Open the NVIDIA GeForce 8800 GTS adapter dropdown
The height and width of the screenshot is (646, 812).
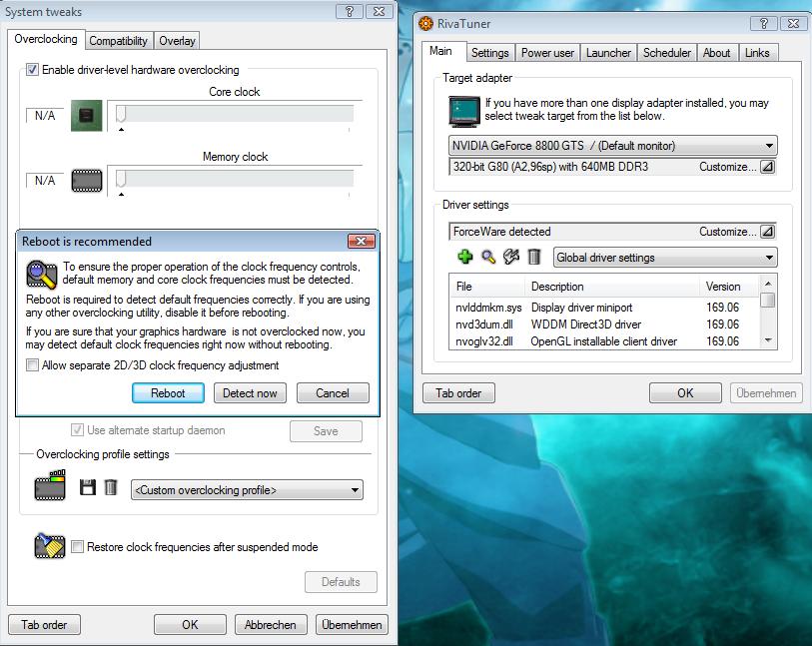pyautogui.click(x=613, y=146)
